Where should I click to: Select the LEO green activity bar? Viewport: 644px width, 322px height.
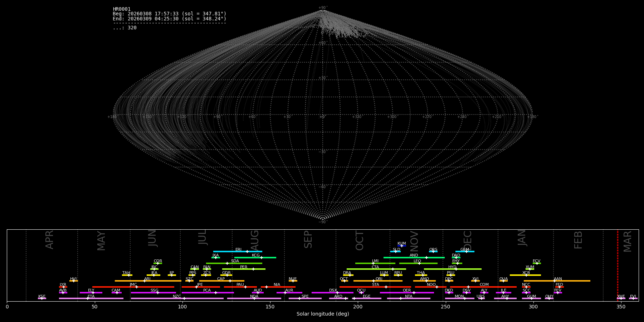[x=418, y=263]
